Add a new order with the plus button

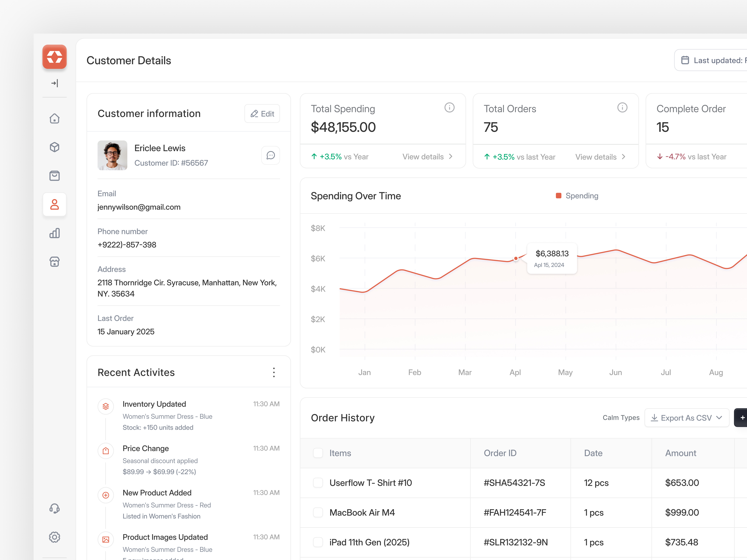[x=742, y=418]
